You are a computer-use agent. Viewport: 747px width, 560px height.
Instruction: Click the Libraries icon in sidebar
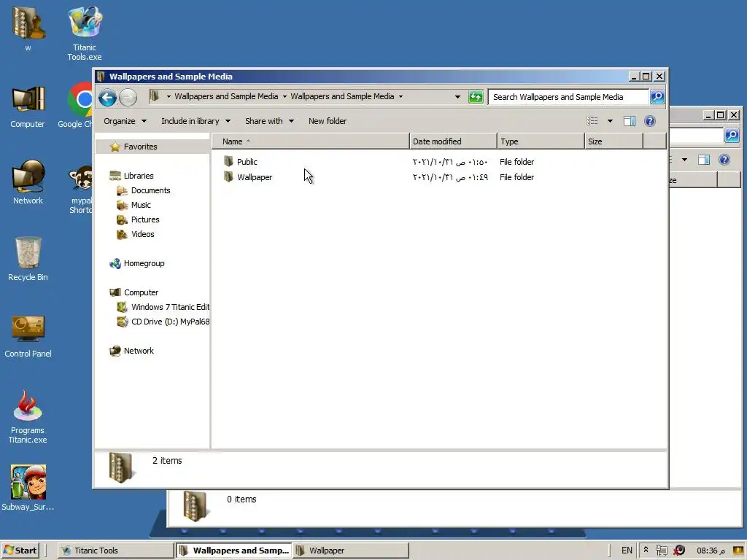point(115,176)
